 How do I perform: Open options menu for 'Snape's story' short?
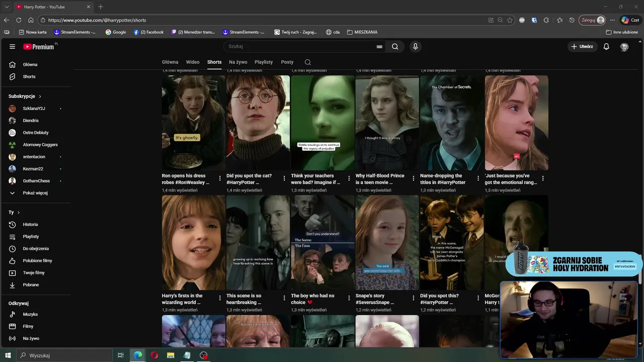point(414,298)
